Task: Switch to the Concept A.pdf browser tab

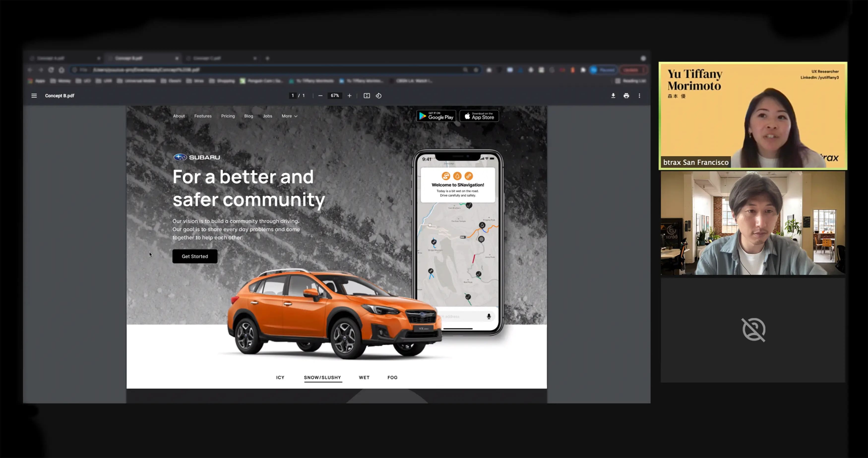Action: tap(64, 58)
